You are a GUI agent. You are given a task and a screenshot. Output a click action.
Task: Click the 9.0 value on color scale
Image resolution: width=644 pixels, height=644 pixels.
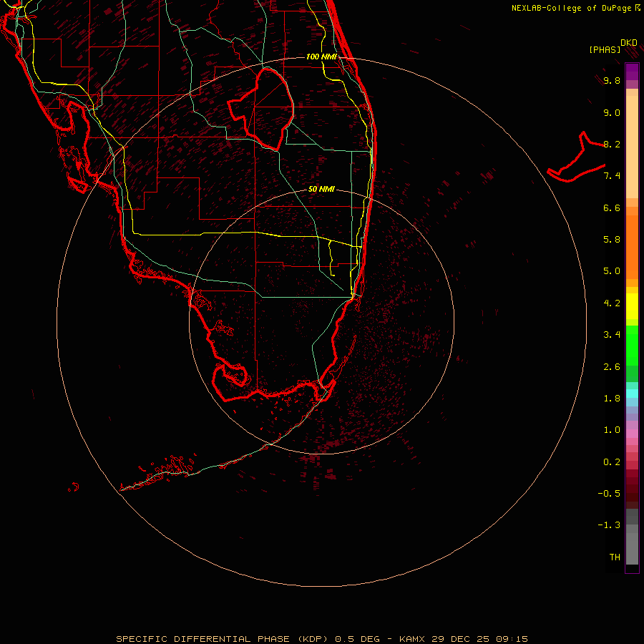(612, 112)
